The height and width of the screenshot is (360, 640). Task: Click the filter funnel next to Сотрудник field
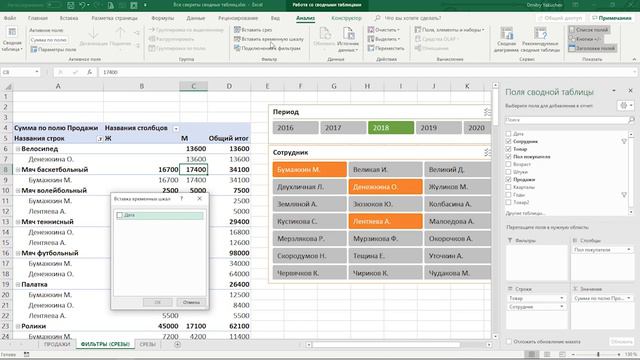624,141
